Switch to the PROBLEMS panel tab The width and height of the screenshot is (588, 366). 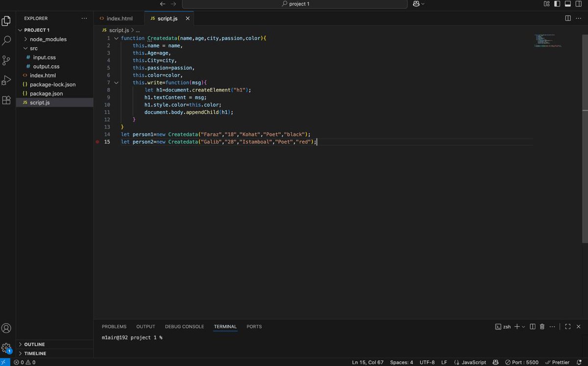[x=114, y=326]
